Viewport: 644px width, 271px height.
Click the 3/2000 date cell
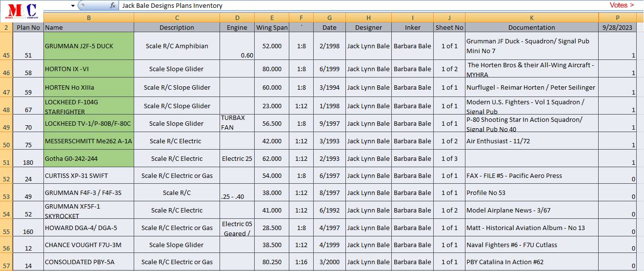coord(329,262)
